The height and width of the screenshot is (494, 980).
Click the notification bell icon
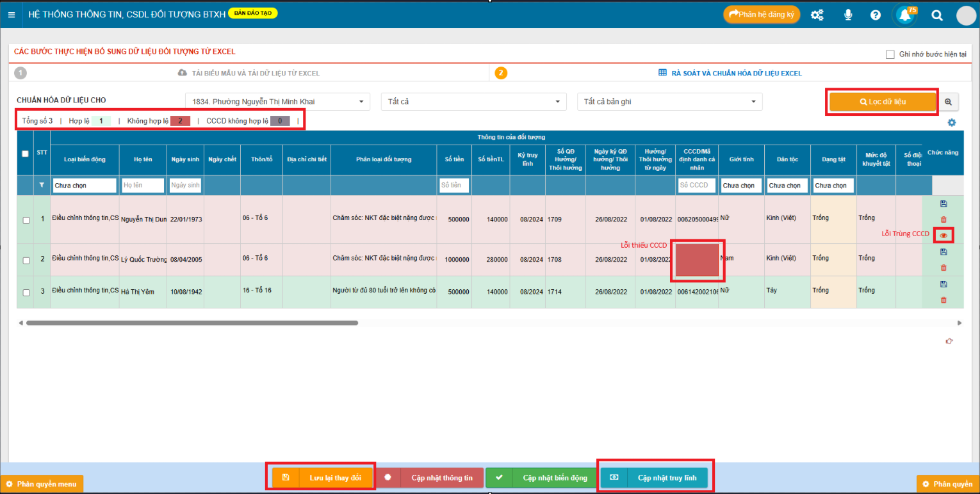coord(905,15)
